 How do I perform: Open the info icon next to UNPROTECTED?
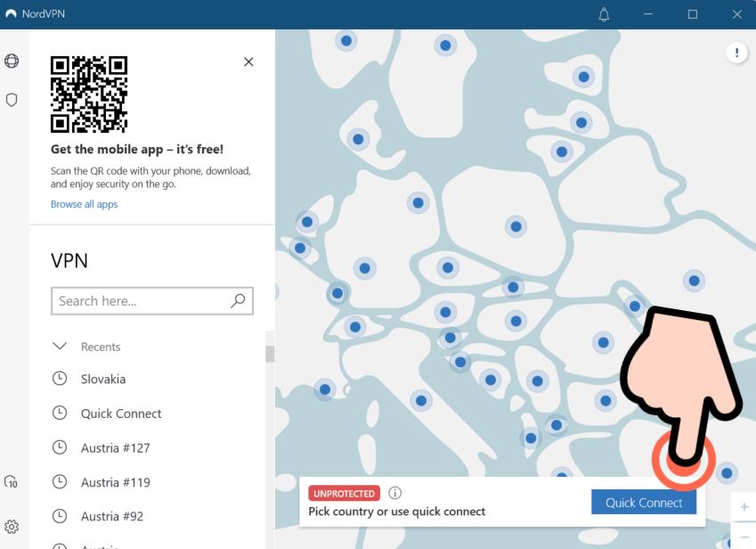tap(394, 493)
